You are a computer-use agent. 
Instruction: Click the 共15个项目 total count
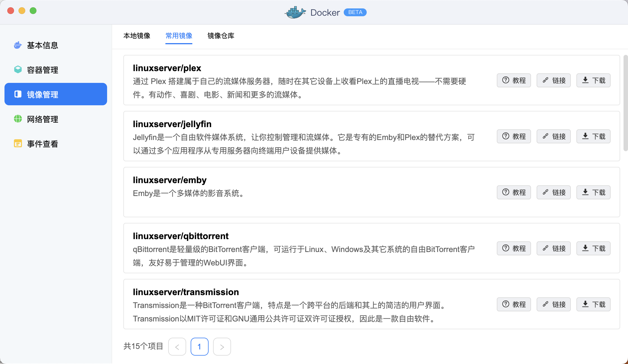pos(143,346)
